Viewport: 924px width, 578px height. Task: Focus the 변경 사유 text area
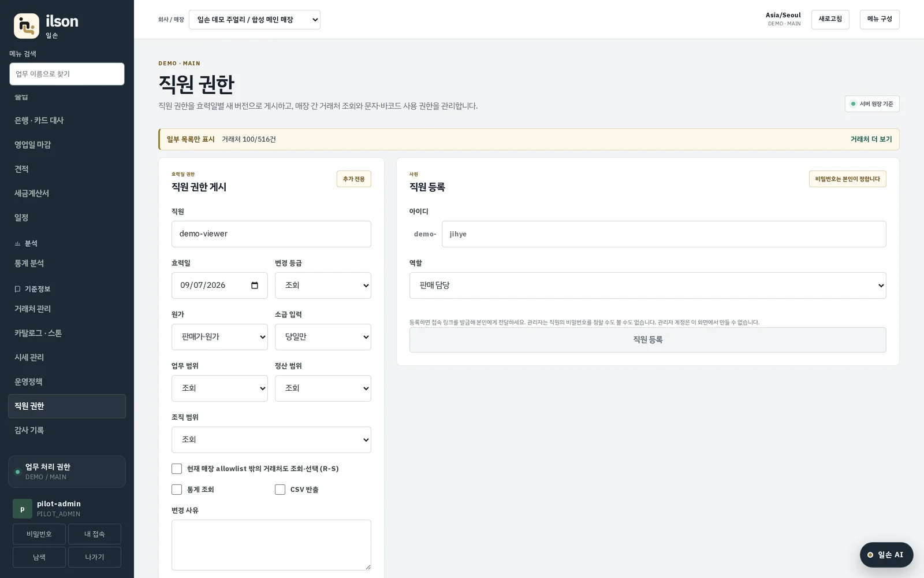coord(271,545)
